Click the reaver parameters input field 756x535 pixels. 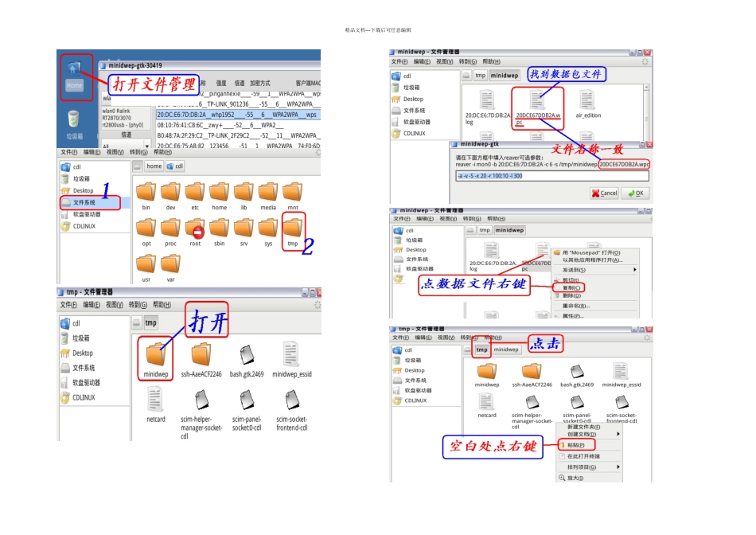(x=552, y=176)
